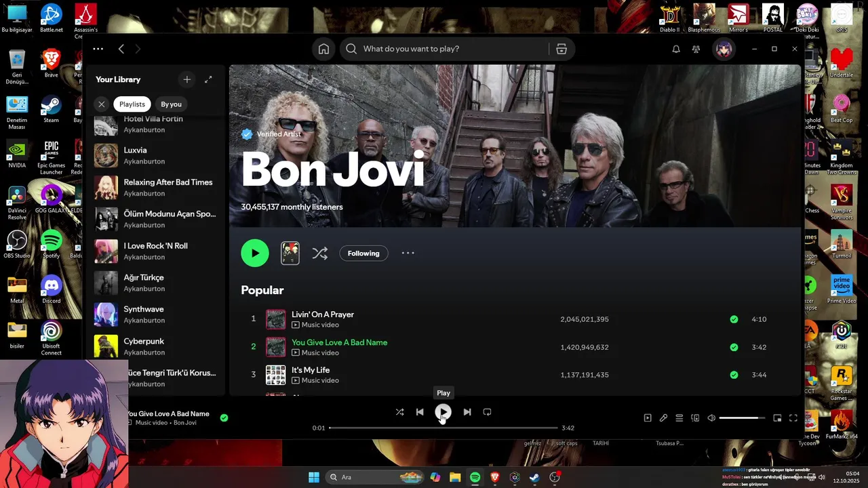Click the Play button in the player bar
The image size is (868, 488).
pos(443,412)
